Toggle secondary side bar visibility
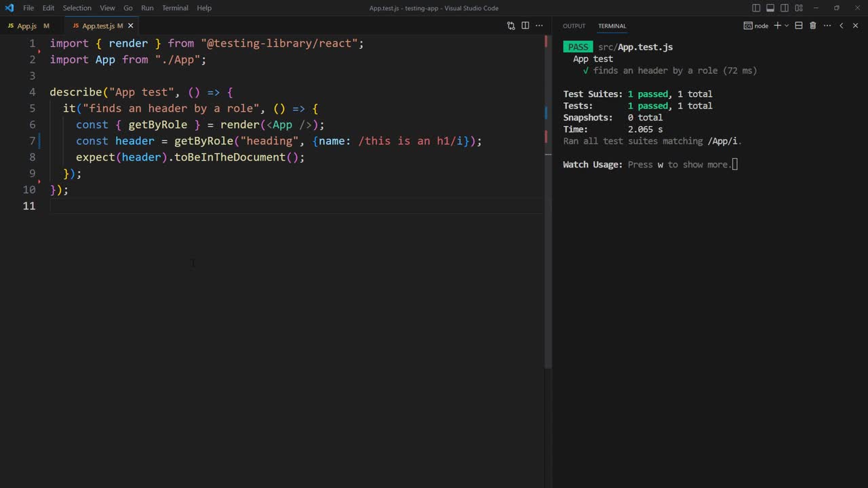Screen dimensions: 868x488 pyautogui.click(x=785, y=8)
